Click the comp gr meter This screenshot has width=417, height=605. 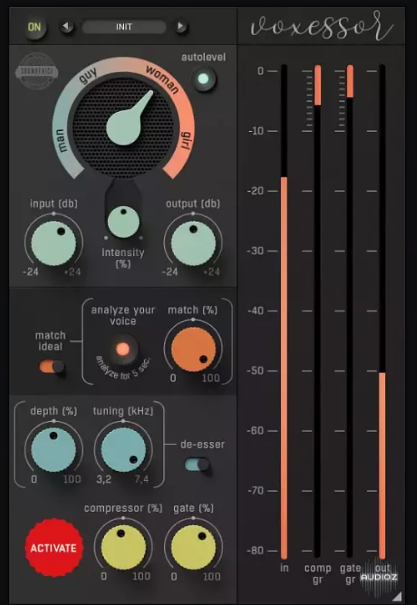click(317, 312)
